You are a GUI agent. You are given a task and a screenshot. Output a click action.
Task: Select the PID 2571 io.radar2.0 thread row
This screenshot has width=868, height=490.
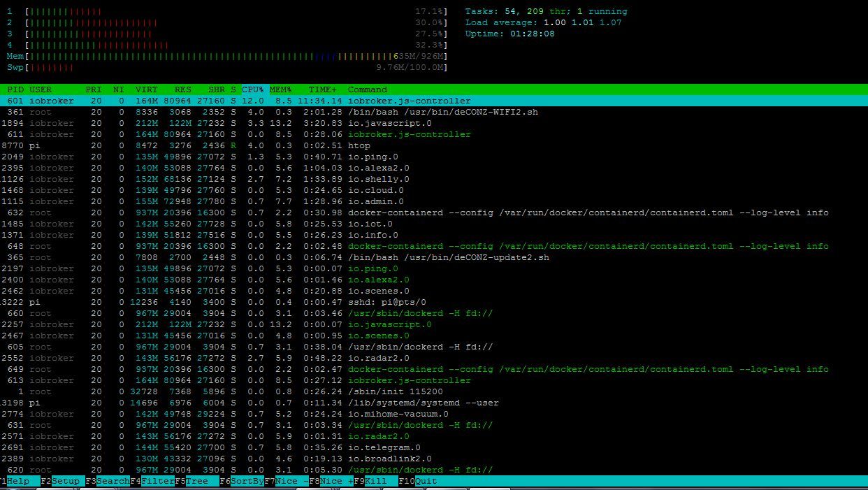point(434,436)
